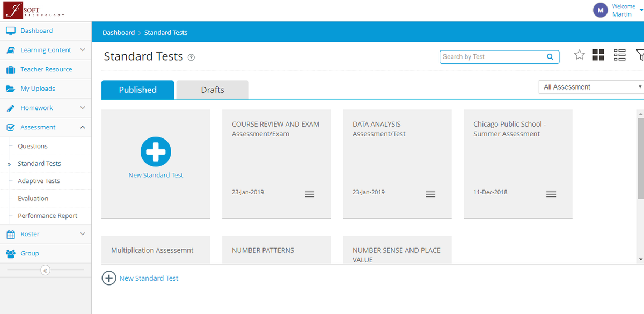Open hamburger menu on COURSE REVIEW AND EXAM card
The width and height of the screenshot is (644, 314).
[x=310, y=194]
